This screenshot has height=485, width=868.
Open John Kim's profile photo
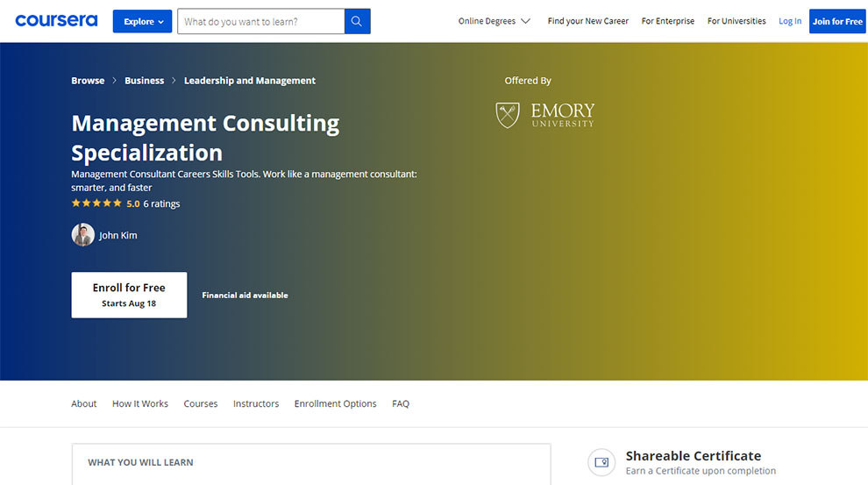coord(83,235)
